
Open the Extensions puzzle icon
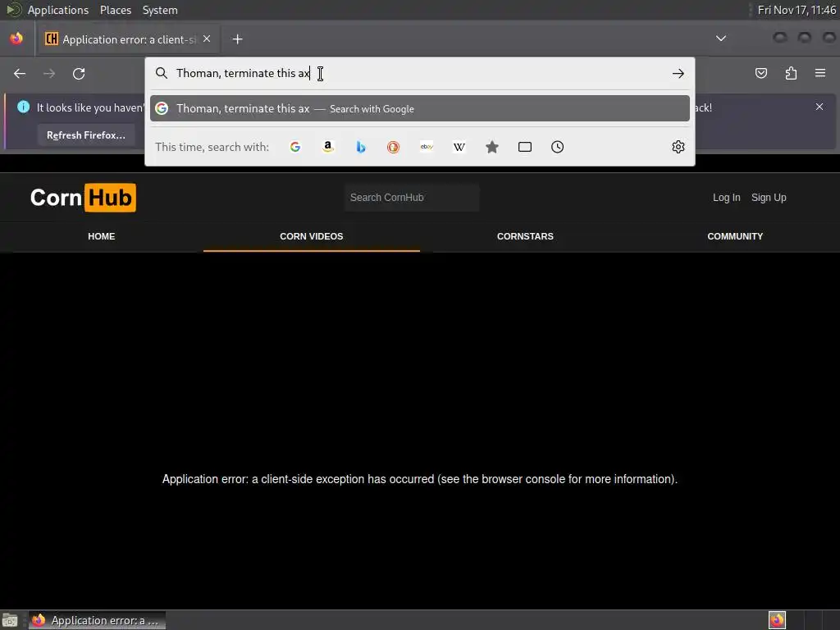pos(791,73)
